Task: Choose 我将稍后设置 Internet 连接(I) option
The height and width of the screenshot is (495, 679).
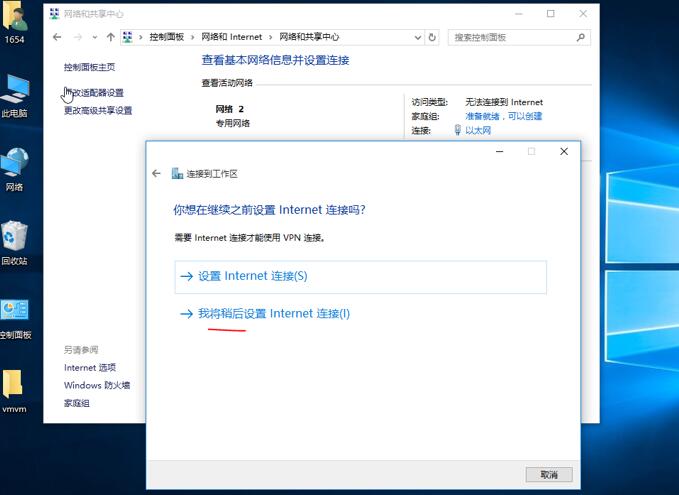Action: (273, 314)
